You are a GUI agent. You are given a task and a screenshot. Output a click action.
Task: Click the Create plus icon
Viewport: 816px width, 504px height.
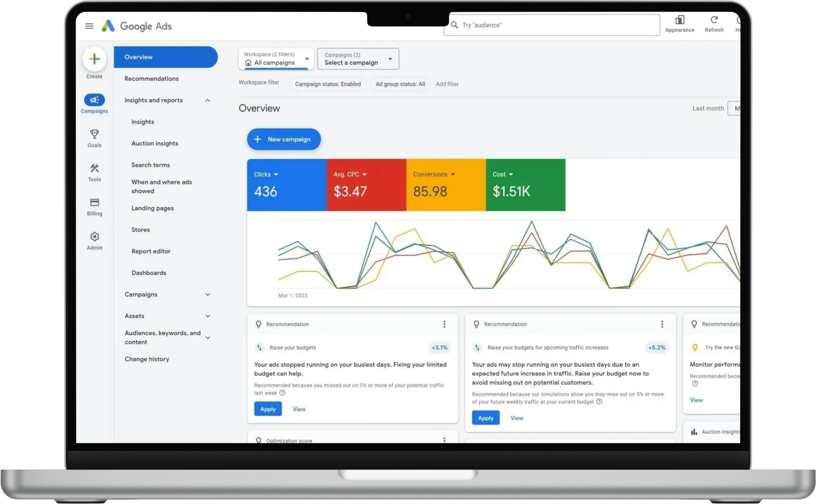click(x=94, y=59)
